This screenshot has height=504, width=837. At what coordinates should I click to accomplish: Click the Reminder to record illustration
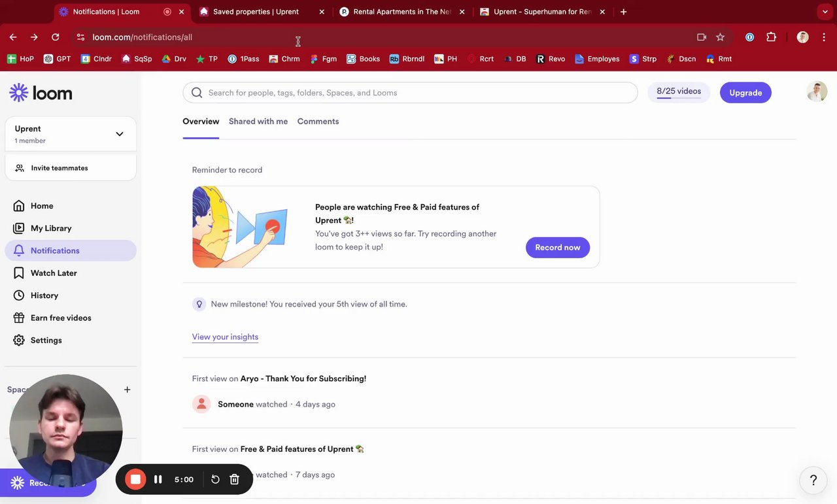[x=241, y=227]
